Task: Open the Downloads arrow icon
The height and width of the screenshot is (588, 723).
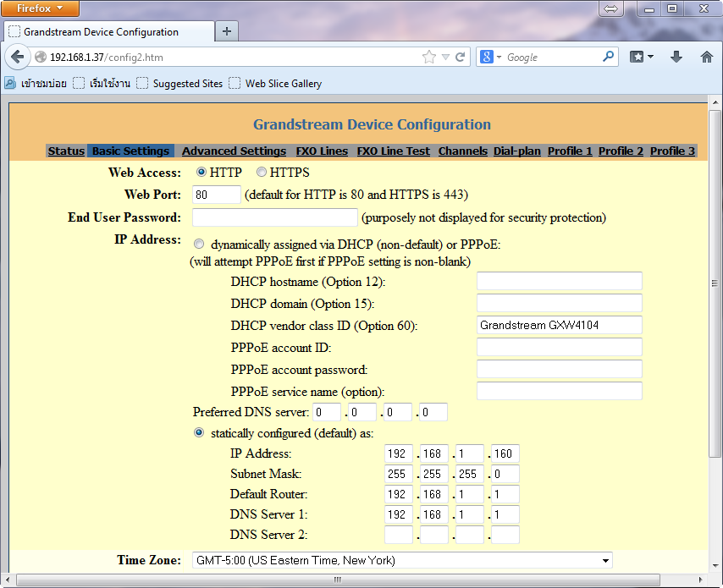Action: pos(676,57)
